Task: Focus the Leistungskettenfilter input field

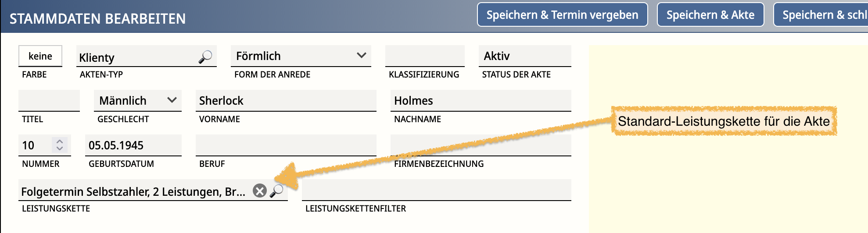Action: coord(436,190)
